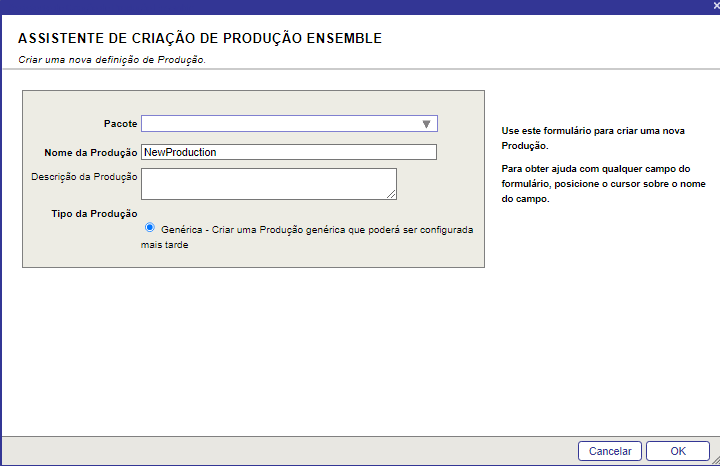Focus the Nome da Produção text field

coord(289,152)
